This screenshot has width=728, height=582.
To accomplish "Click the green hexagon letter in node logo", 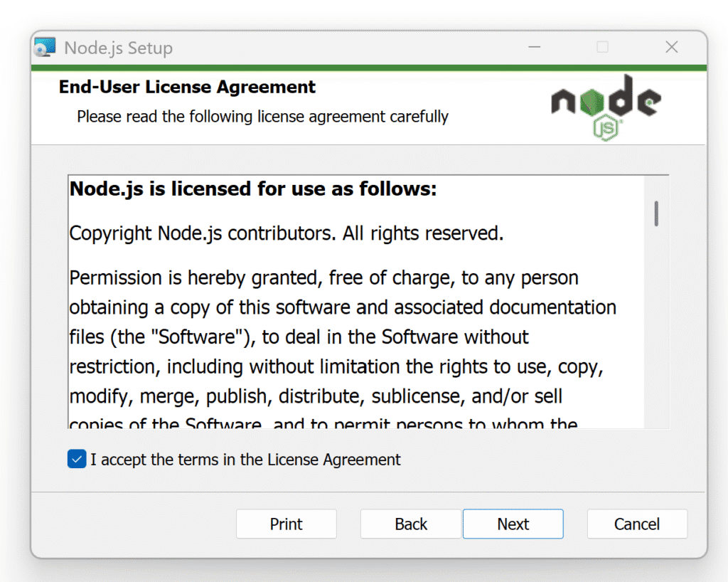I will tap(592, 102).
